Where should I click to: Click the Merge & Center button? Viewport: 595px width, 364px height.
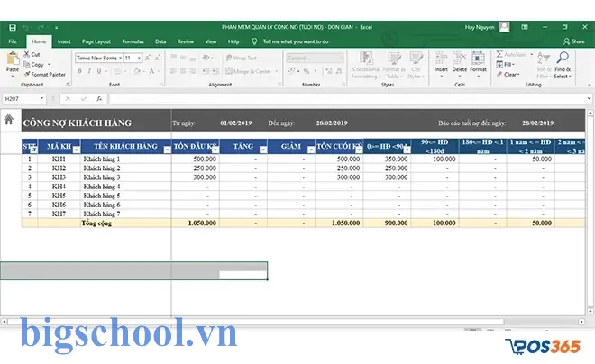pyautogui.click(x=248, y=71)
